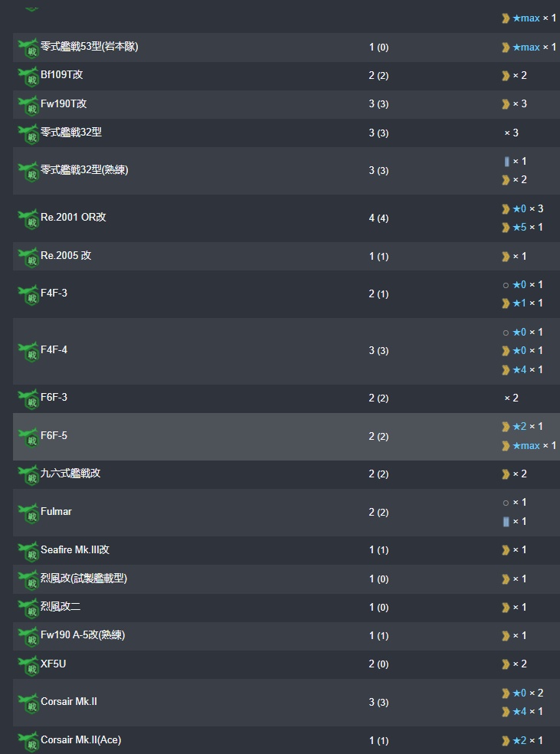560x754 pixels.
Task: Click the ★5 improvement entry for Re.2001 OR改
Action: (519, 227)
